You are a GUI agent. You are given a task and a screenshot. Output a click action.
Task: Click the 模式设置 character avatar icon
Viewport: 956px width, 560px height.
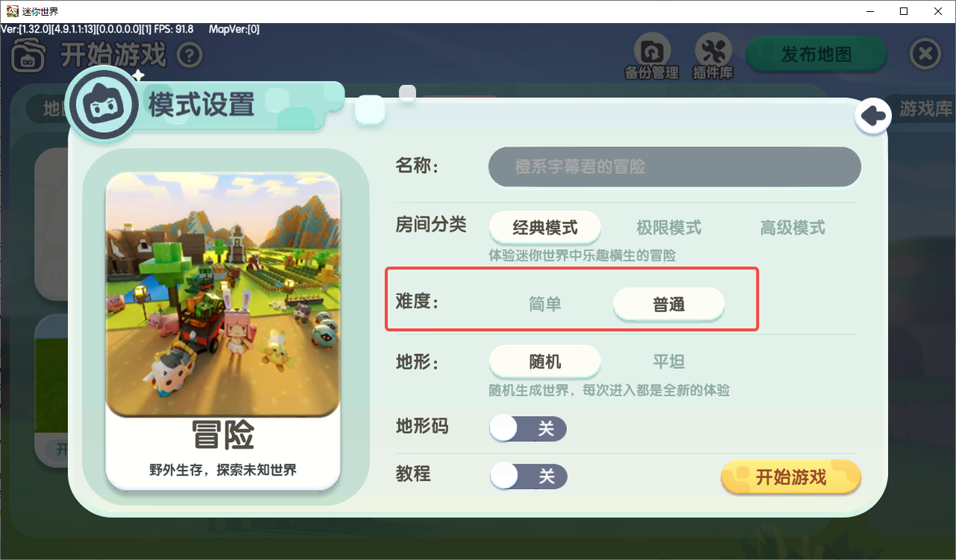pos(102,105)
